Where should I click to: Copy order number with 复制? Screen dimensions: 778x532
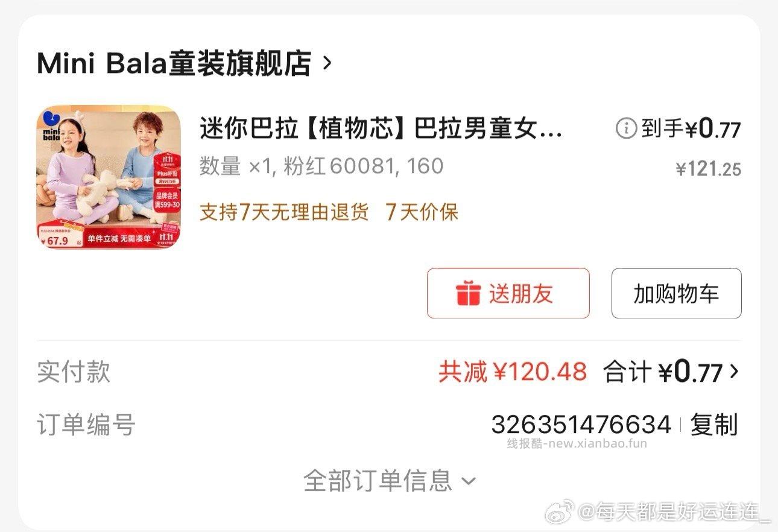(713, 425)
